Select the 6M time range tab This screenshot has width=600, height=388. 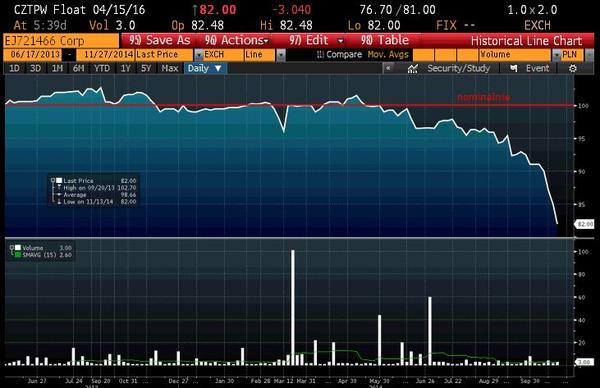pyautogui.click(x=78, y=68)
